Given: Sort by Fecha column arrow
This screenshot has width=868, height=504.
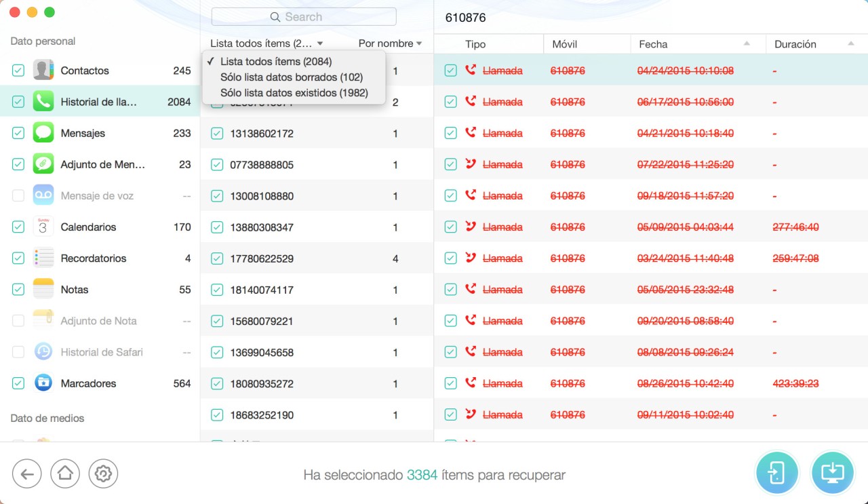Looking at the screenshot, I should 747,44.
